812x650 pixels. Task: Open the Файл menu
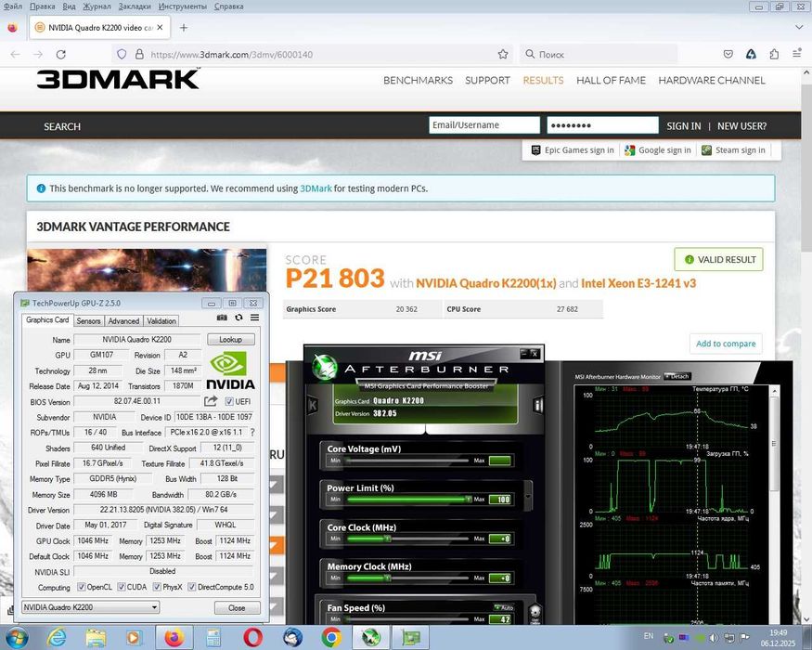coord(13,6)
